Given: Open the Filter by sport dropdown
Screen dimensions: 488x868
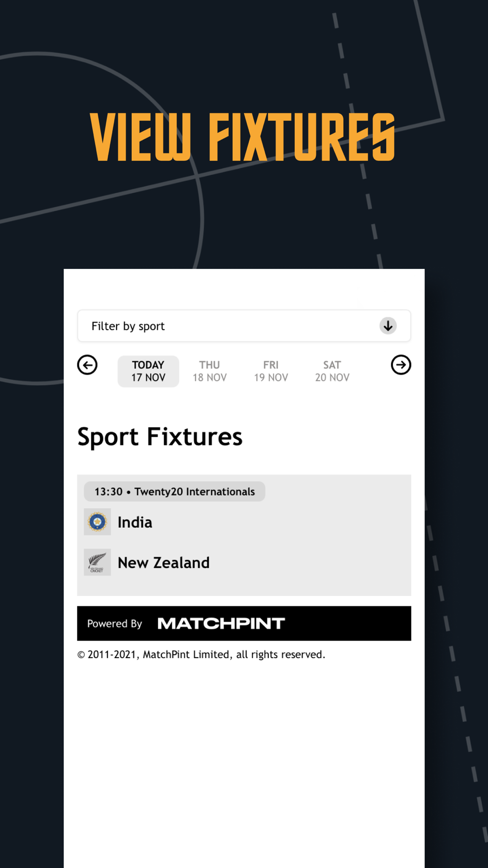Looking at the screenshot, I should click(244, 326).
